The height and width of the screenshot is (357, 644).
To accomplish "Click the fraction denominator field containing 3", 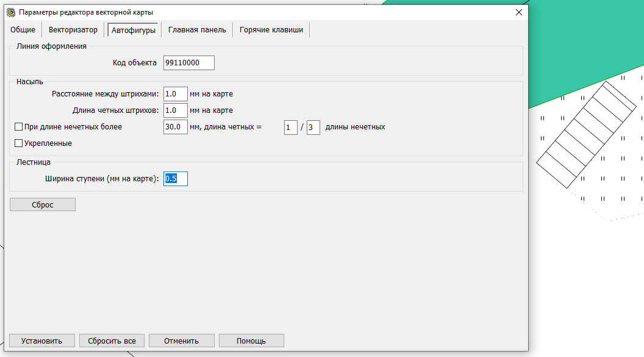I will 313,128.
